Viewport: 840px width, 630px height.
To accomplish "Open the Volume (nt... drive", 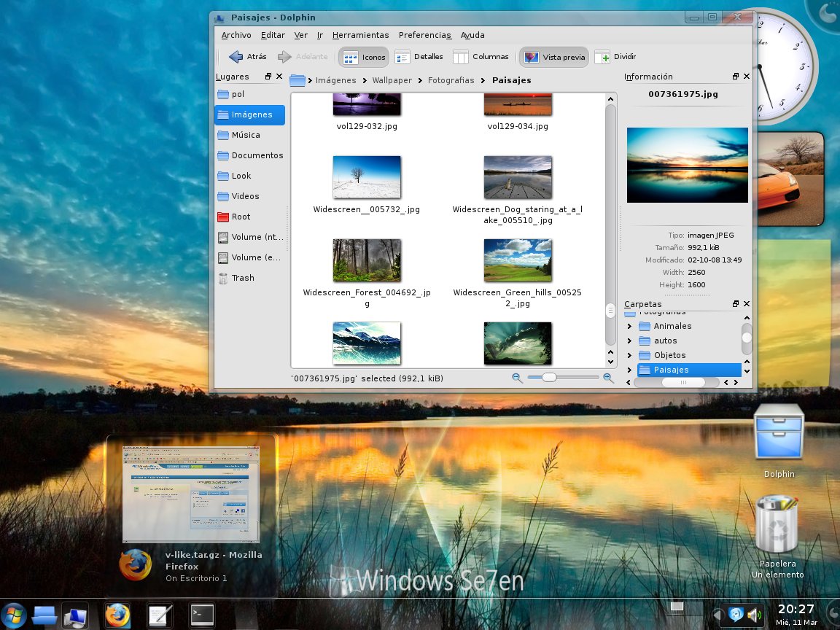I will (249, 237).
